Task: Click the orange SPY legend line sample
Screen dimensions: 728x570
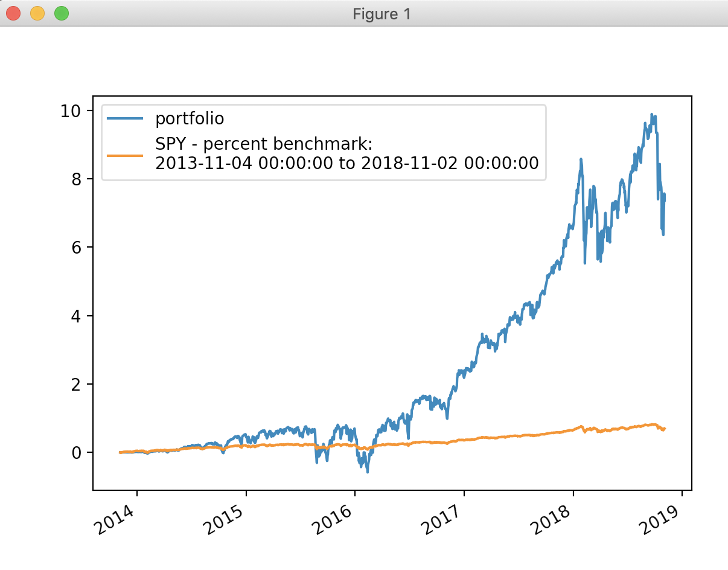Action: click(x=126, y=155)
